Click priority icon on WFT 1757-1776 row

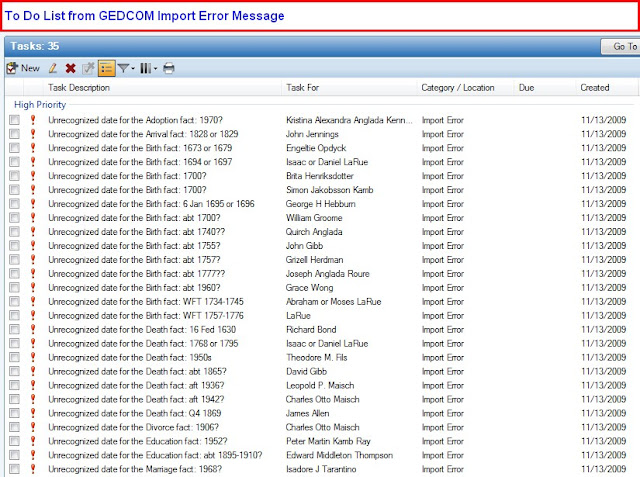[33, 315]
